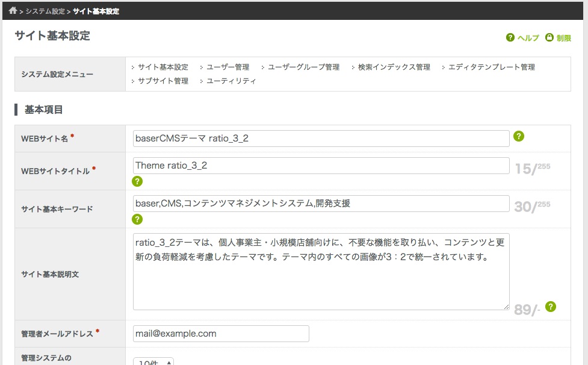Open エディタテンプレート管理 menu item

pos(491,67)
